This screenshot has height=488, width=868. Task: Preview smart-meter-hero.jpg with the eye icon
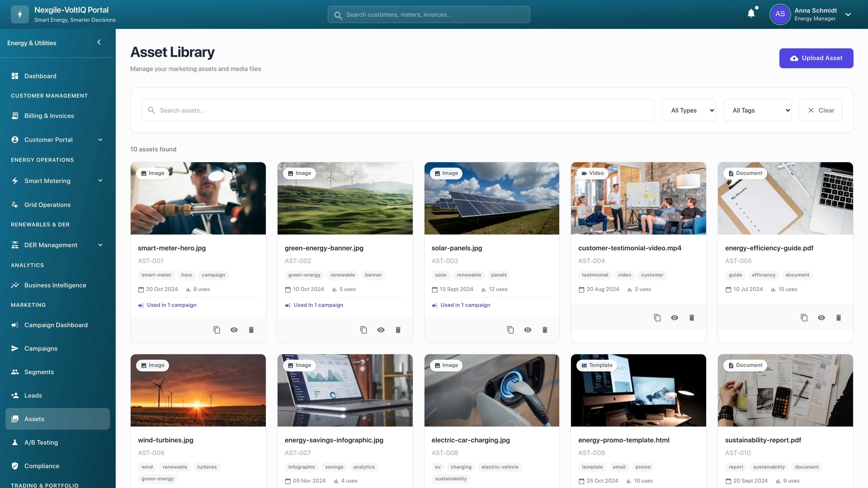click(x=234, y=330)
